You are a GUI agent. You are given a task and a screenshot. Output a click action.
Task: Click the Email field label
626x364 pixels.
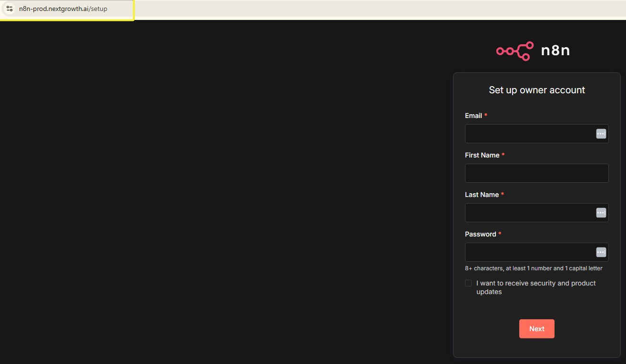click(x=474, y=116)
